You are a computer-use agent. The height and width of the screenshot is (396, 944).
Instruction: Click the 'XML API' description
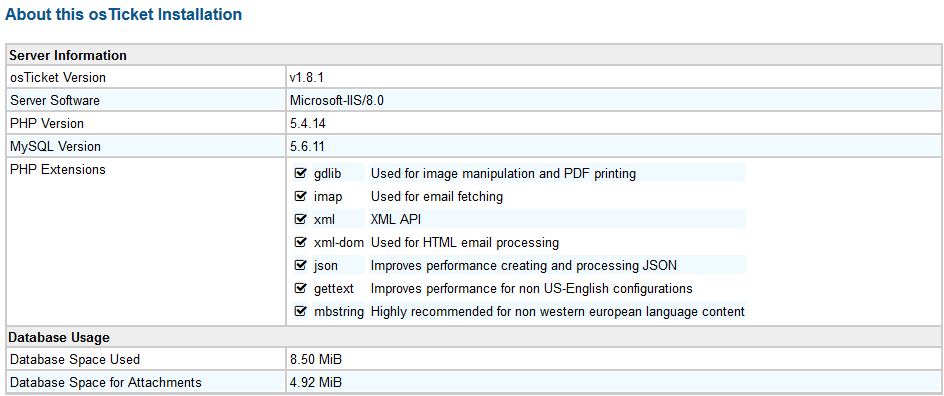[x=396, y=220]
